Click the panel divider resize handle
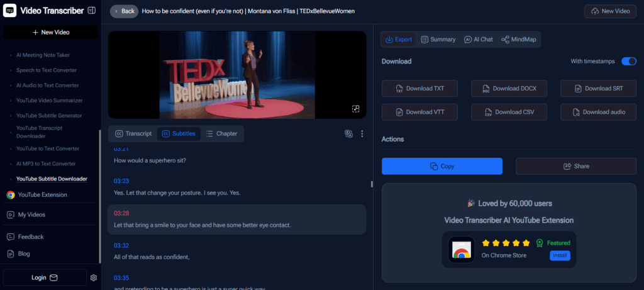This screenshot has height=290, width=644. click(x=372, y=184)
